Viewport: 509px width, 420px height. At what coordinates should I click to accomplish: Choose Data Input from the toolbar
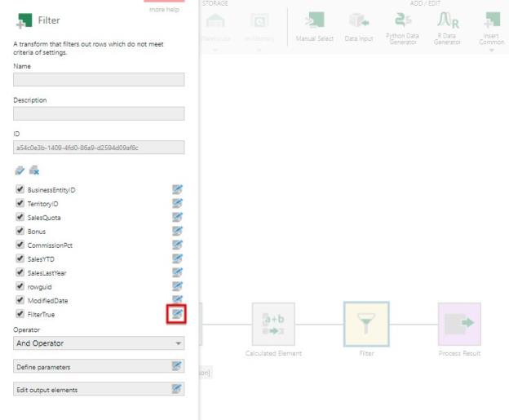pyautogui.click(x=360, y=25)
